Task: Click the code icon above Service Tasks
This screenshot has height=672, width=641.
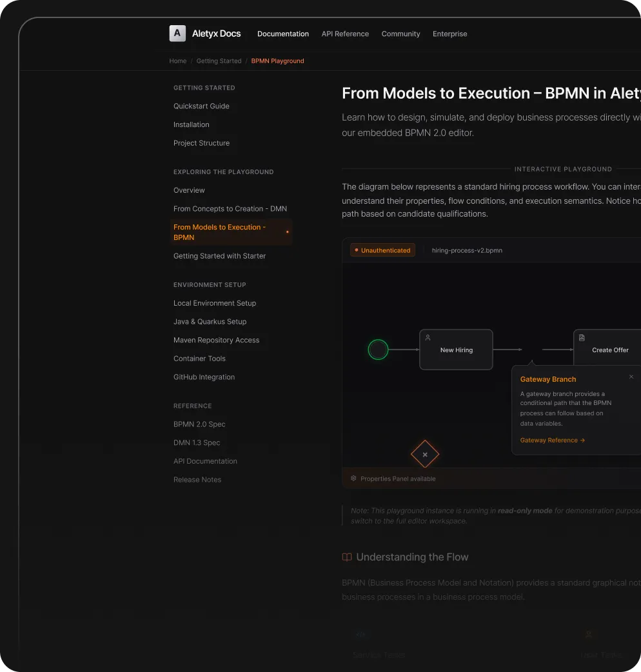Action: [360, 634]
